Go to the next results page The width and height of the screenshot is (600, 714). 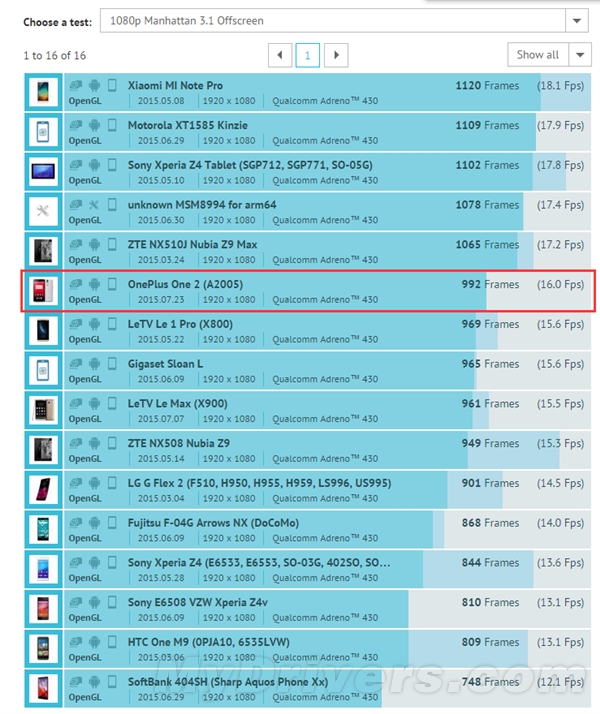click(x=336, y=55)
